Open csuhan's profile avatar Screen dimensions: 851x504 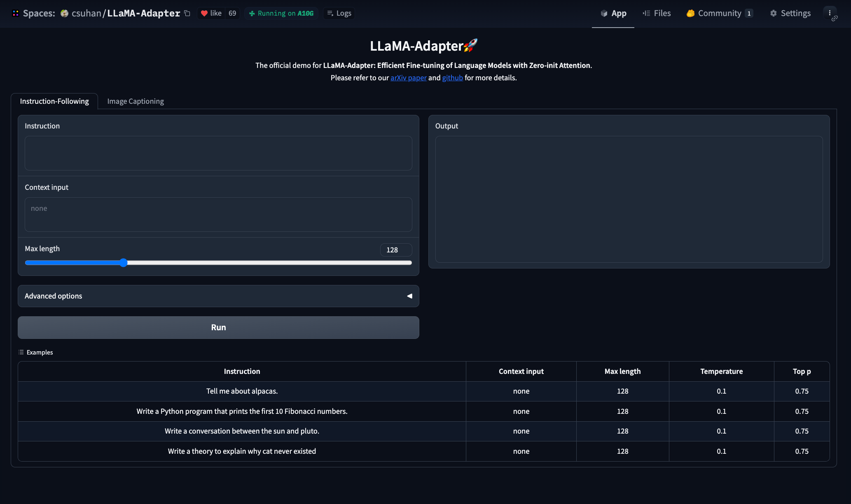pyautogui.click(x=65, y=13)
